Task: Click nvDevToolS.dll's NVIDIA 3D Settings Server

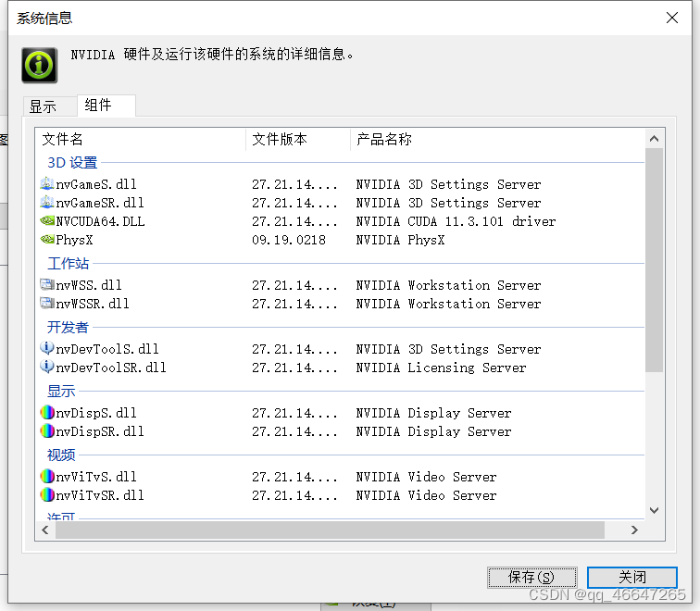Action: pos(448,349)
